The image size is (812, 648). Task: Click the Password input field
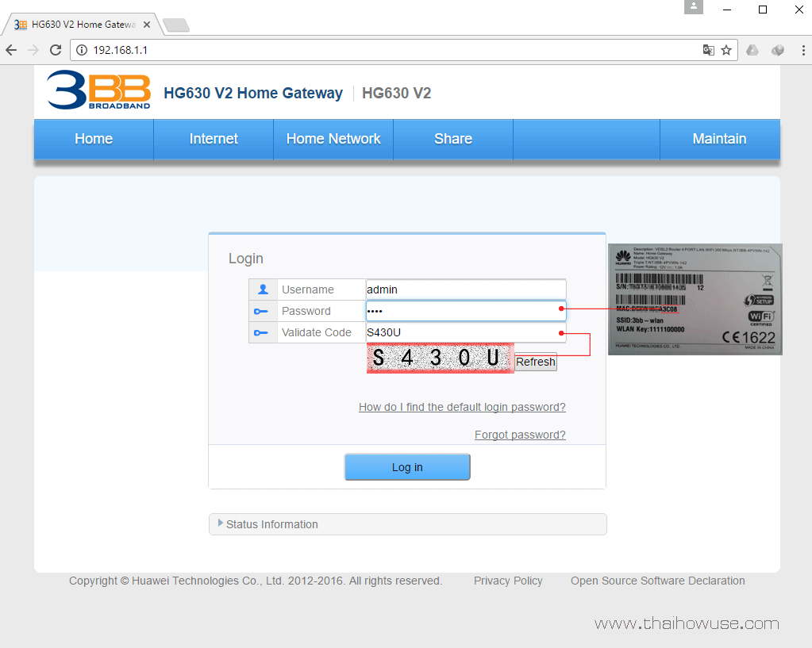(466, 311)
